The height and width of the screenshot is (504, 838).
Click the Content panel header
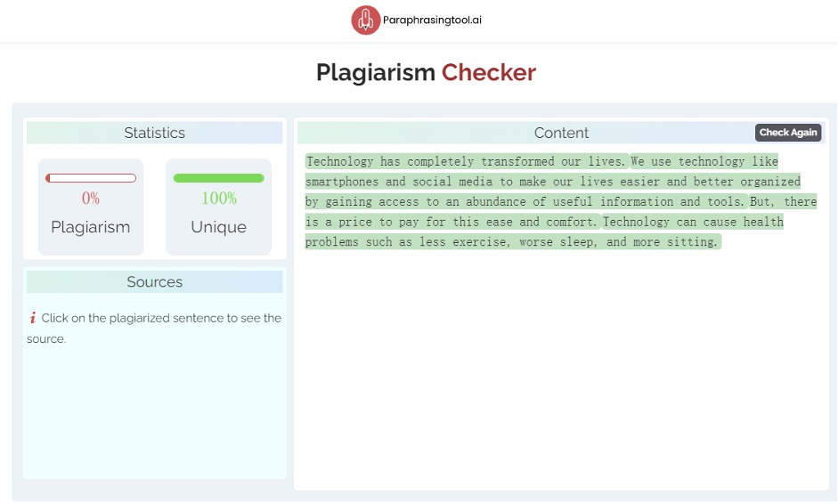[561, 133]
